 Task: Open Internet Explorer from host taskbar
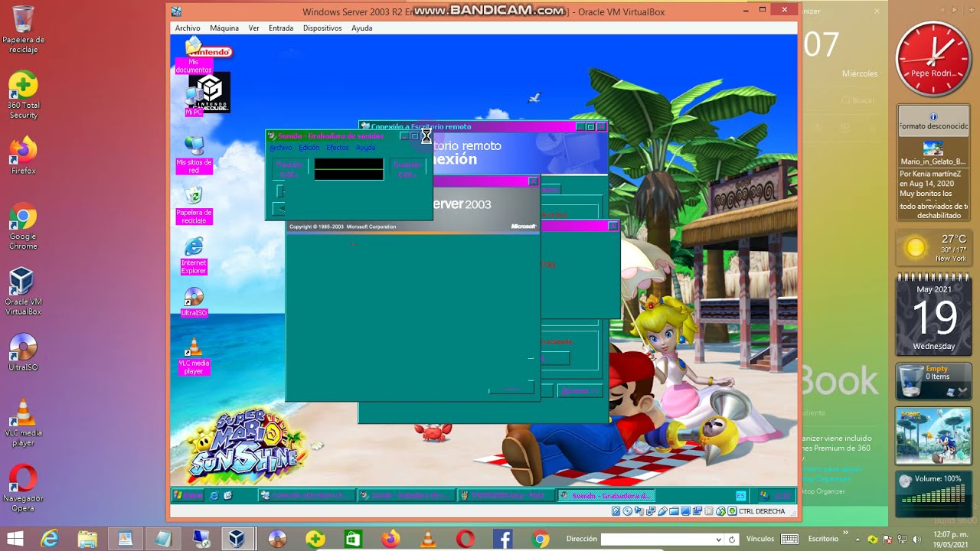(x=50, y=539)
